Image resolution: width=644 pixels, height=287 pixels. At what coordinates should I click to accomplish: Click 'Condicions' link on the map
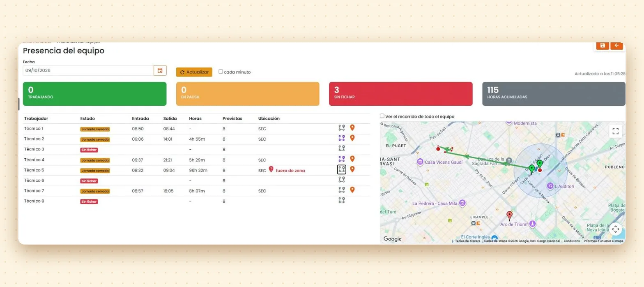click(x=572, y=241)
